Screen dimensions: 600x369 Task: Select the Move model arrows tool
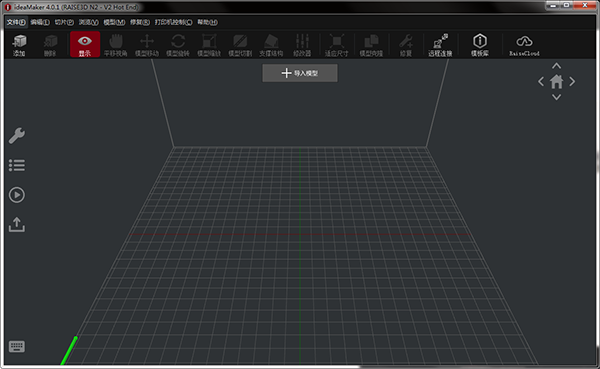tap(147, 45)
